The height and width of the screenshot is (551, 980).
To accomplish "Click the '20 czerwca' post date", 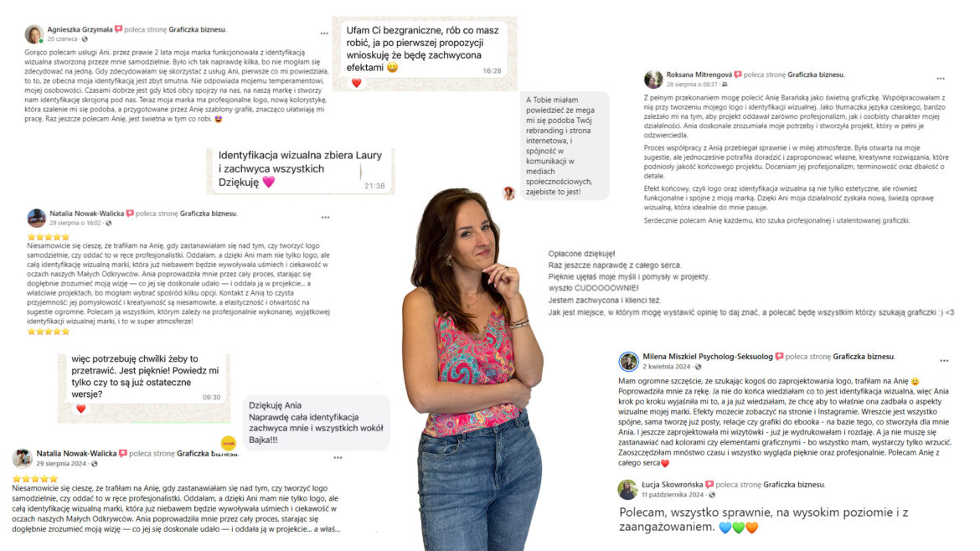I will (63, 39).
